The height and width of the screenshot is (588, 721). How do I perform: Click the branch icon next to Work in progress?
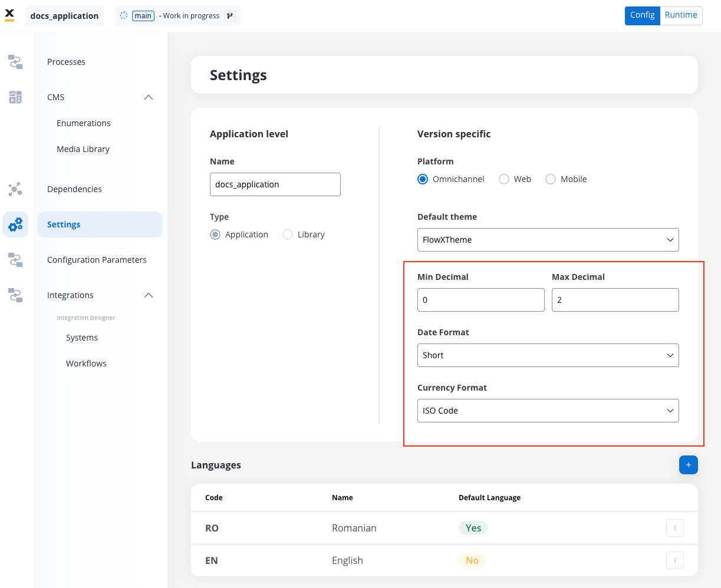tap(229, 16)
